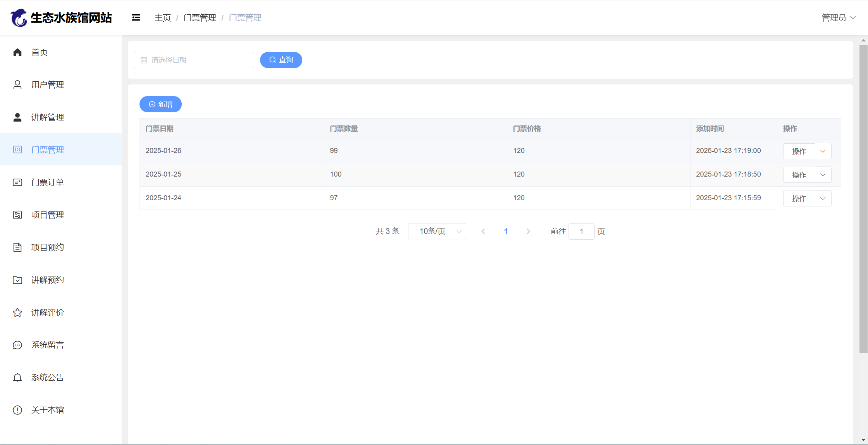This screenshot has height=445, width=868.
Task: Click the home icon beside 首页
Action: 17,52
